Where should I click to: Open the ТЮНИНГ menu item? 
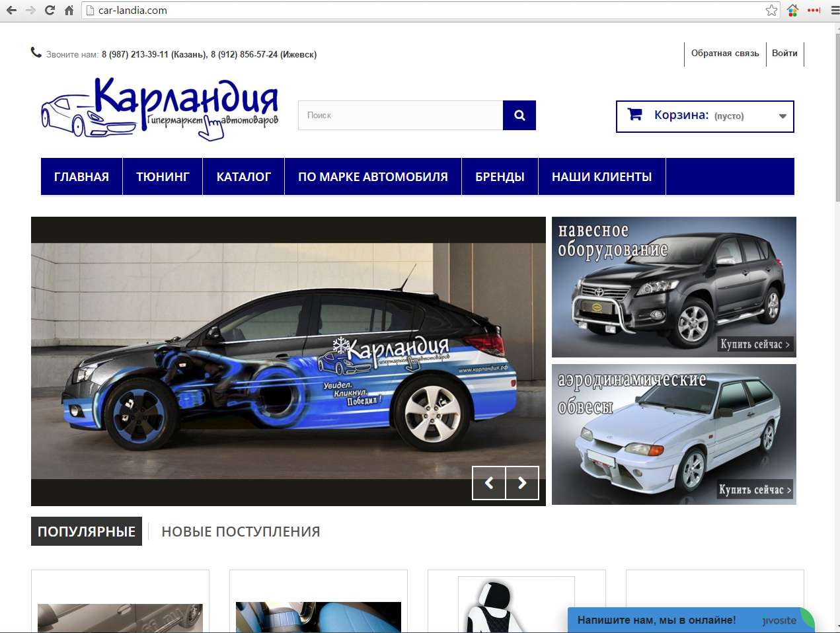point(163,176)
